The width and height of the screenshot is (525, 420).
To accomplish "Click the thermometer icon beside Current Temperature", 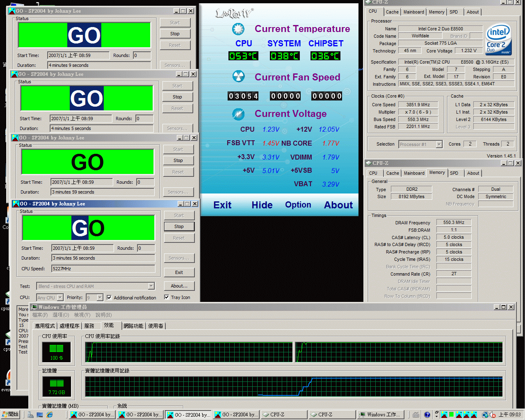I will tap(238, 29).
